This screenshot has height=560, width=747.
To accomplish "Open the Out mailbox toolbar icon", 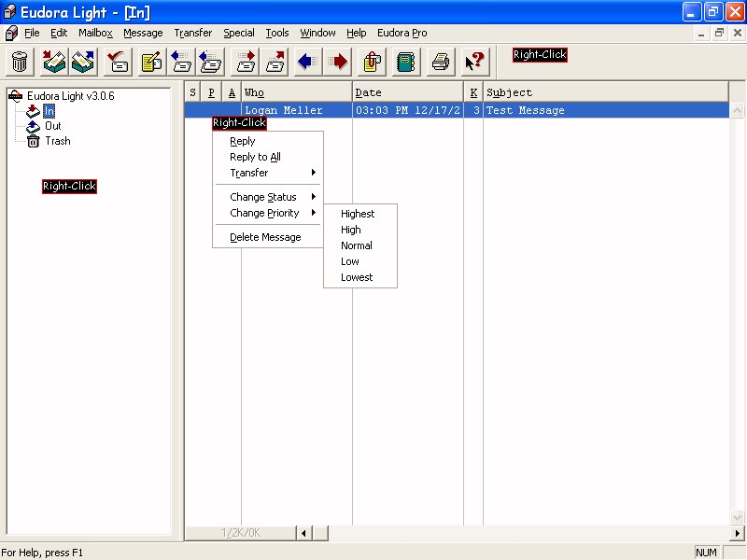I will [83, 62].
